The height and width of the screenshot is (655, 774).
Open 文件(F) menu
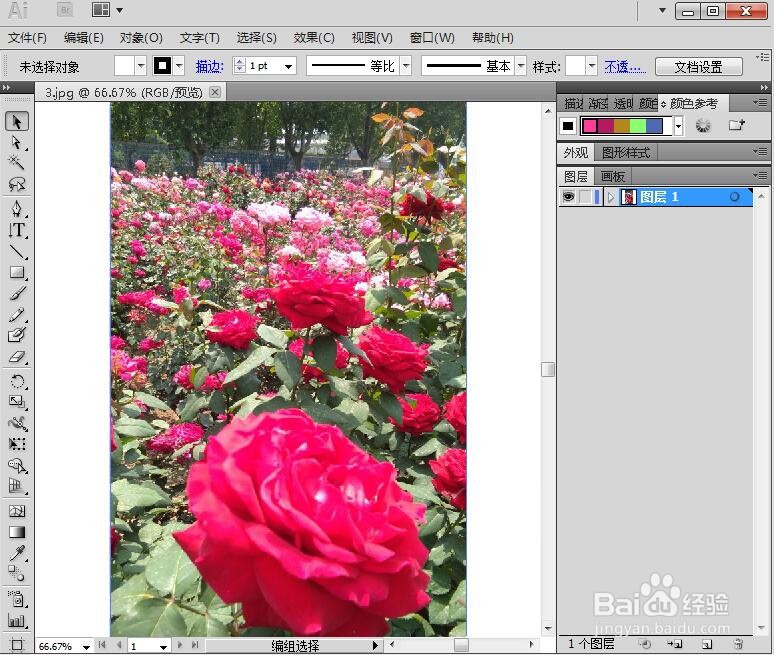27,38
